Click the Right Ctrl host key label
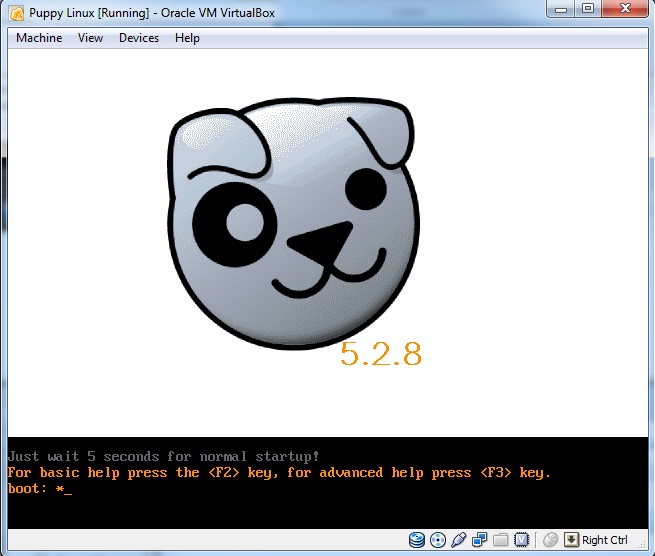This screenshot has width=655, height=556. (604, 540)
